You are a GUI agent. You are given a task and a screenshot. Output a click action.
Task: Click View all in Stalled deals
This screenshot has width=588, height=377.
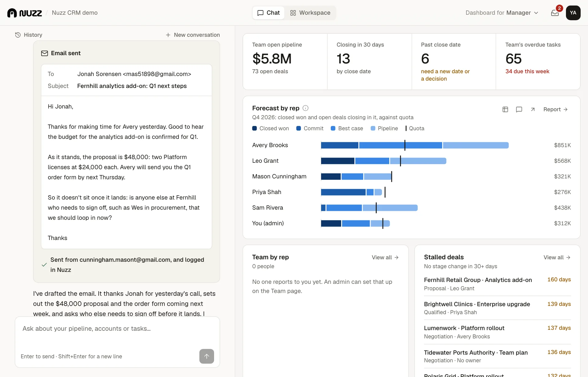tap(557, 257)
